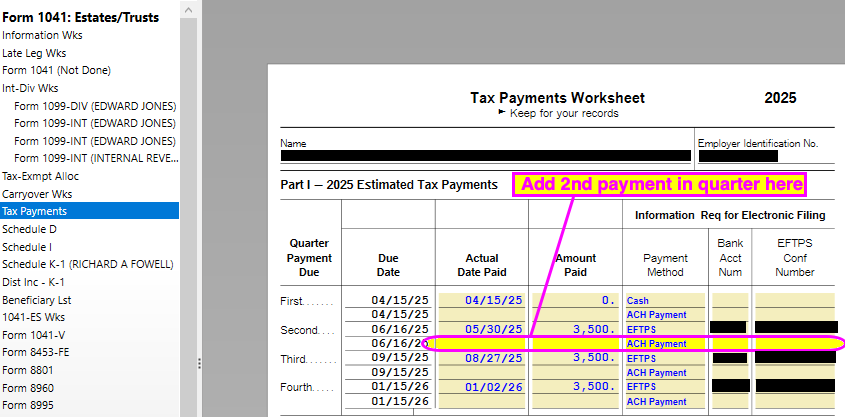
Task: Open Form 1099-DIV (EDWARD JONES)
Action: click(95, 106)
